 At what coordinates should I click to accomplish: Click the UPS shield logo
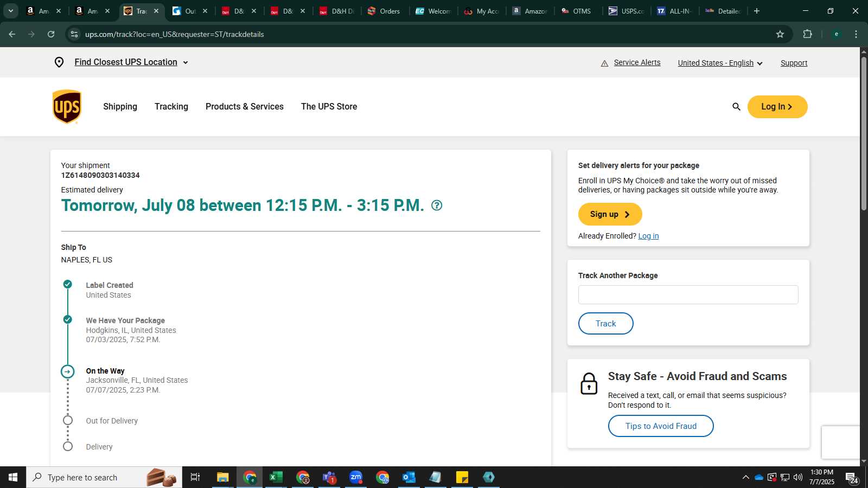tap(67, 107)
